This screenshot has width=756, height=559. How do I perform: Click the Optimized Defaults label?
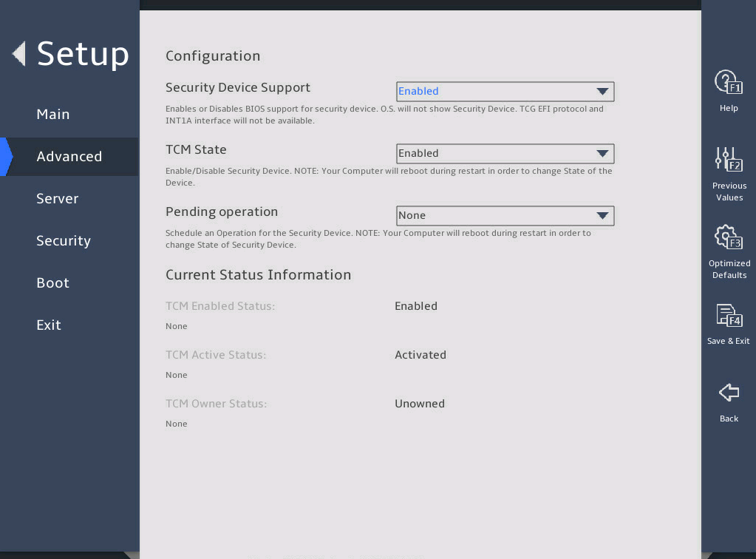729,269
